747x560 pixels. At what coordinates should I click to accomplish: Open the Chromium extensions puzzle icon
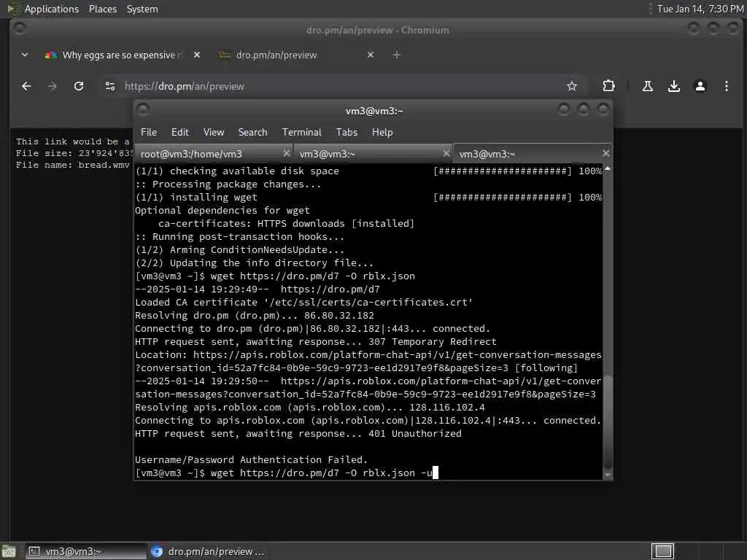[x=608, y=86]
